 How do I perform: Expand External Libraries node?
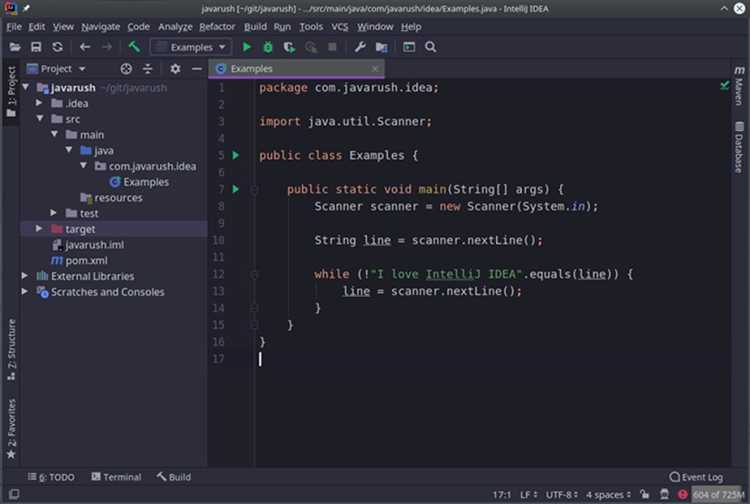point(24,275)
